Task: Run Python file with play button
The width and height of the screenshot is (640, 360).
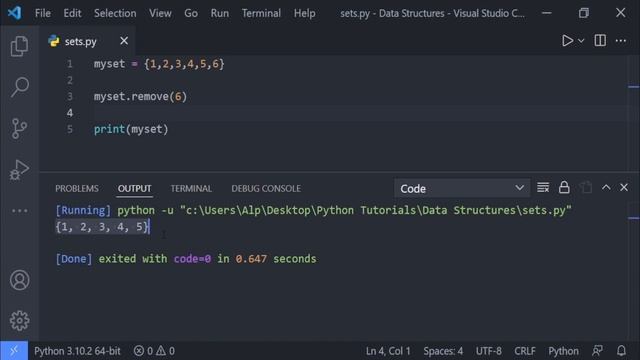Action: (x=567, y=40)
